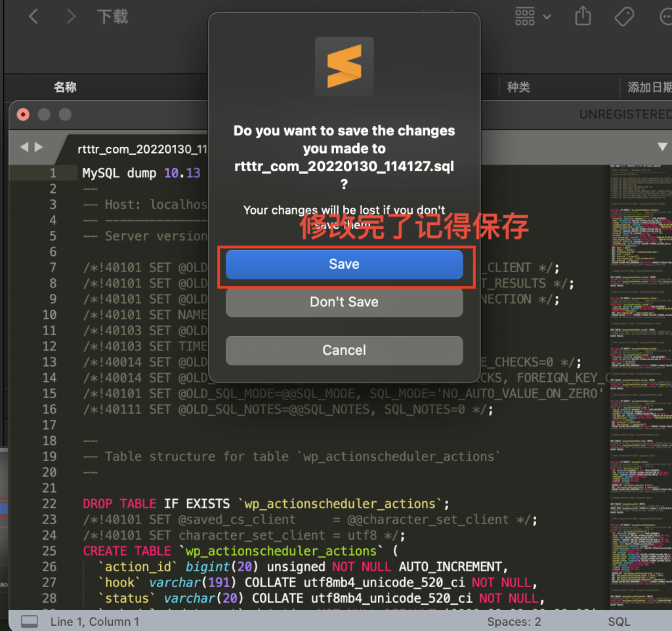672x631 pixels.
Task: Open the Share icon in Finder toolbar
Action: (583, 16)
